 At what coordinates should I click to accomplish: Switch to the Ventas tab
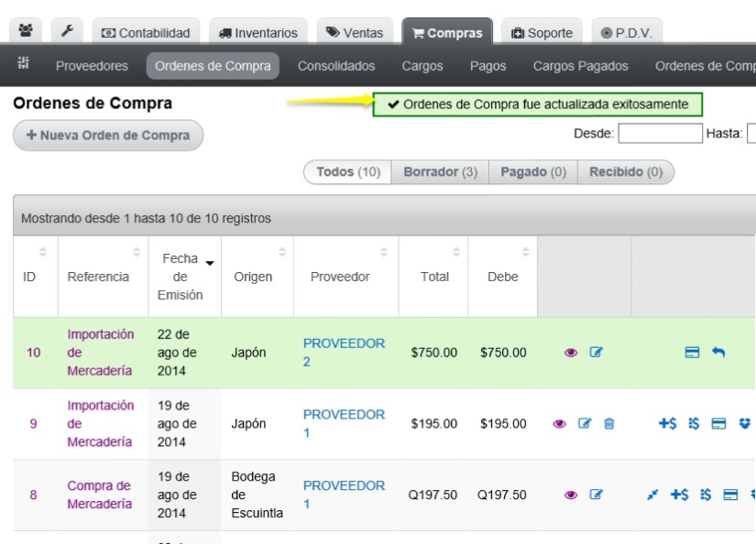355,32
